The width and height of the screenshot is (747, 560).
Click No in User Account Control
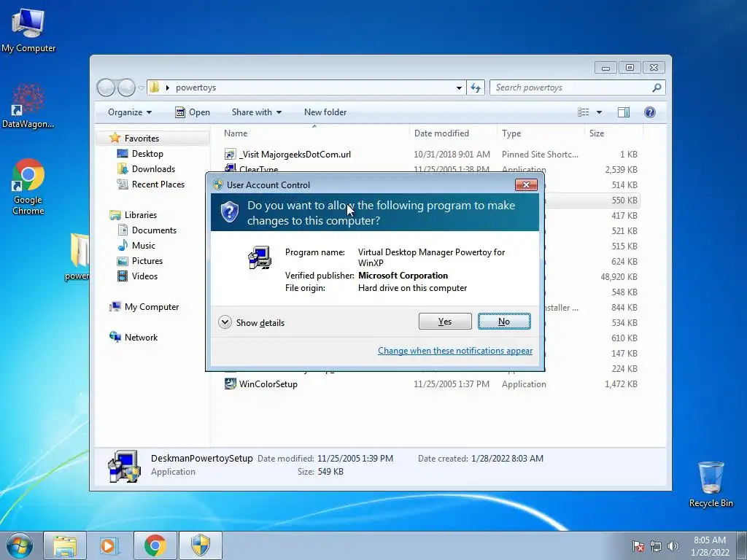pos(504,322)
